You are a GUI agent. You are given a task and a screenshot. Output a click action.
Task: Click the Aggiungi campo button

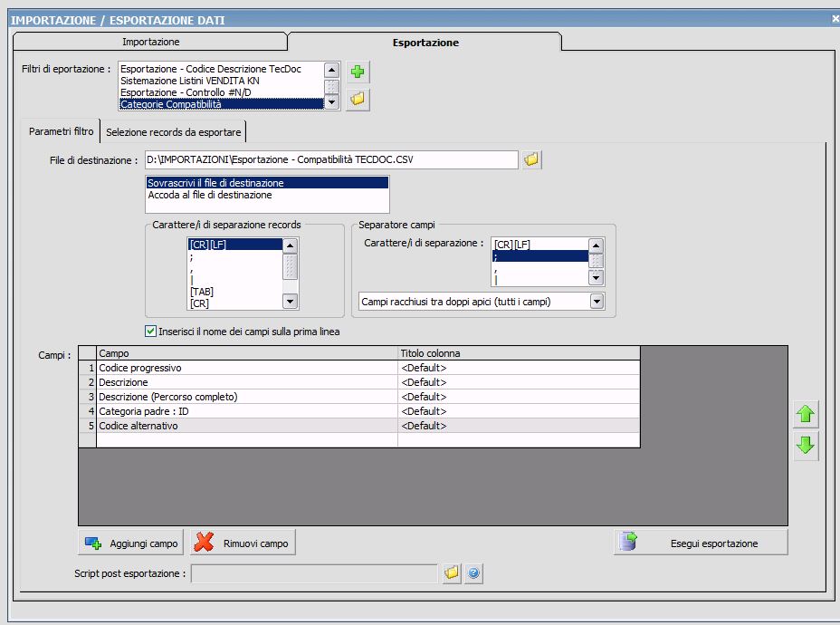[130, 543]
